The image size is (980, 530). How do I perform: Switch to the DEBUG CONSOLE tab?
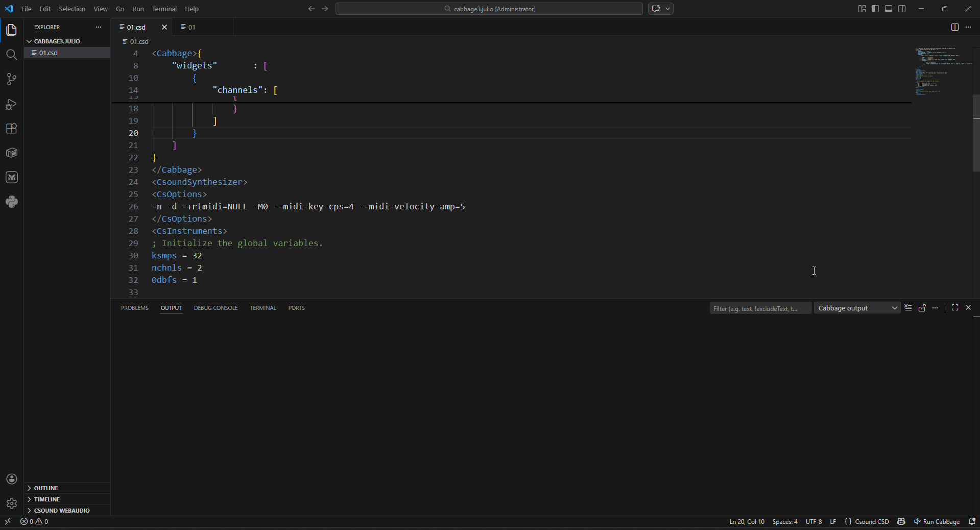click(216, 308)
